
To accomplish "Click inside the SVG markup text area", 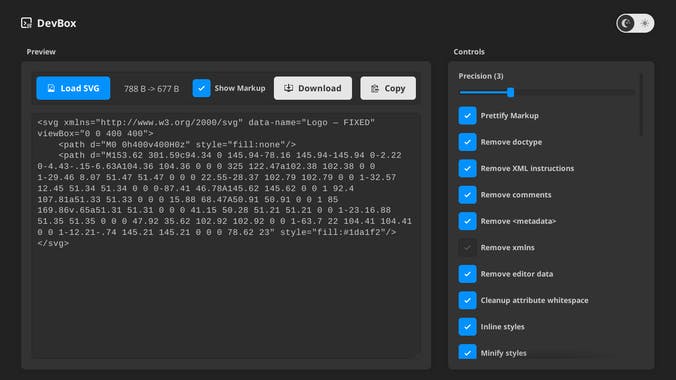I will (x=225, y=235).
